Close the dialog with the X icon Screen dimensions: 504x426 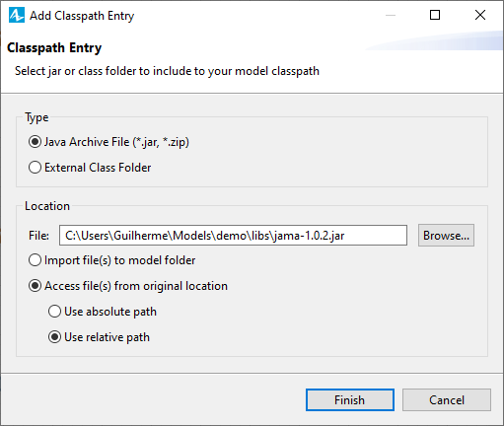pos(480,15)
